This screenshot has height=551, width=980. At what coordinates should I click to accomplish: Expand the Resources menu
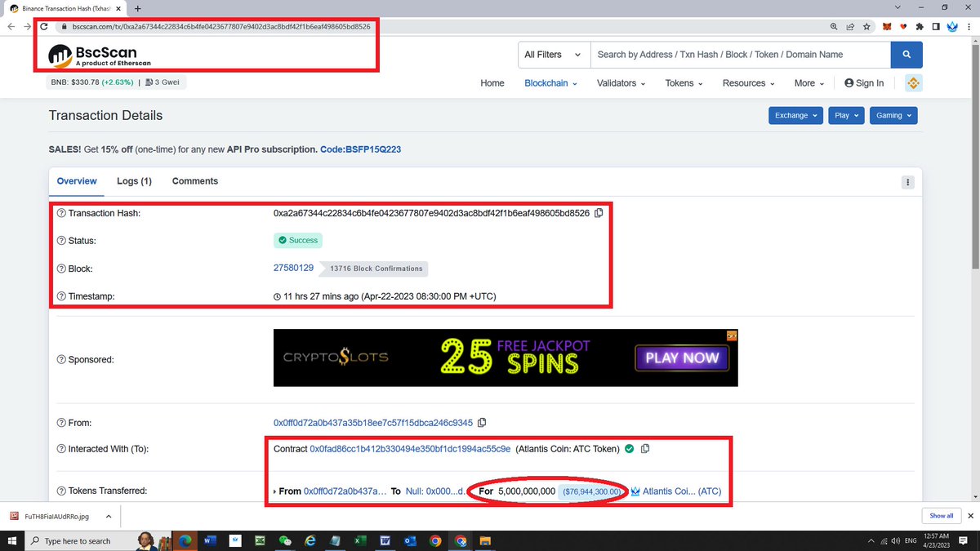click(748, 83)
